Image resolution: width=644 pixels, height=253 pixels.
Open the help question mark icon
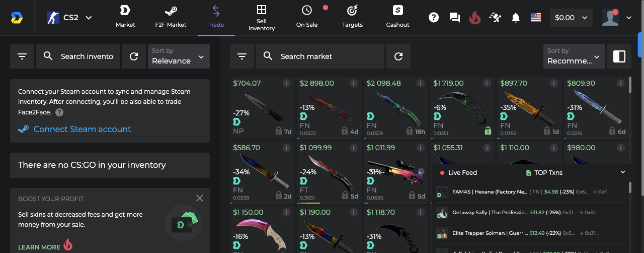(434, 18)
